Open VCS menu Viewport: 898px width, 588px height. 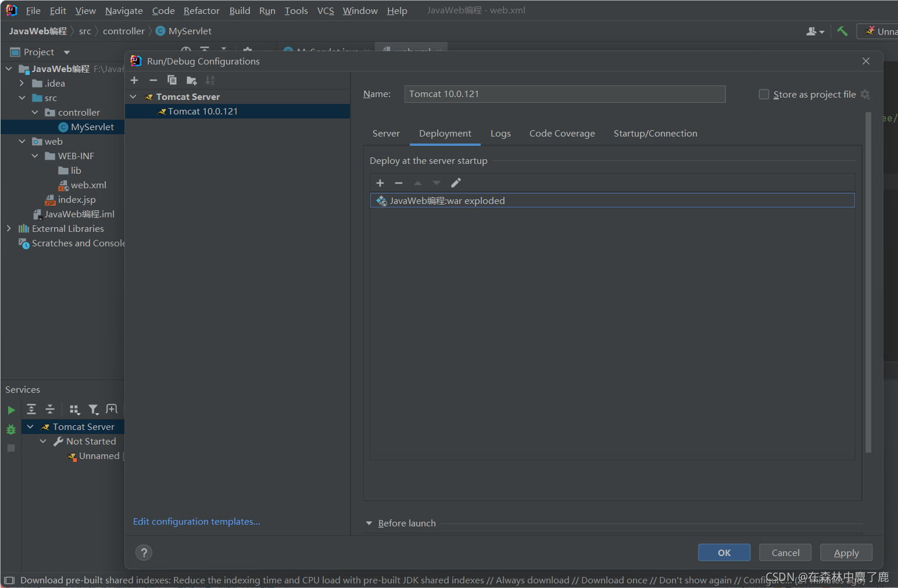325,10
